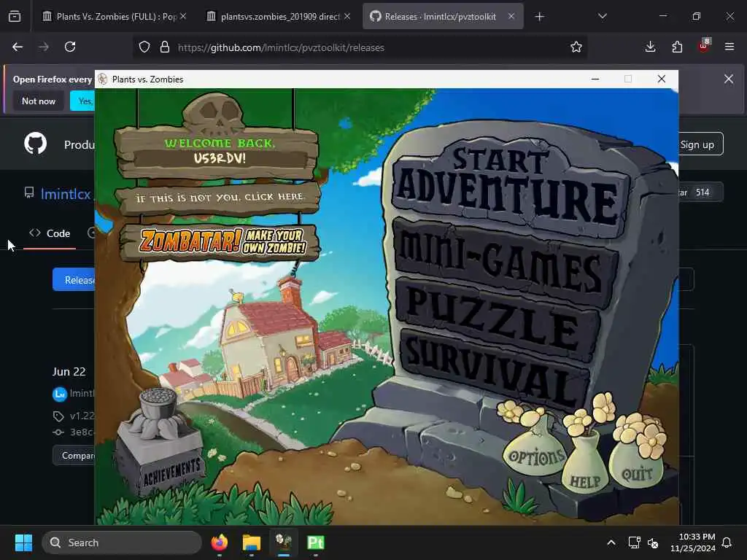Viewport: 747px width, 560px height.
Task: Click the Plants vs. Zombies taskbar icon
Action: [x=284, y=542]
